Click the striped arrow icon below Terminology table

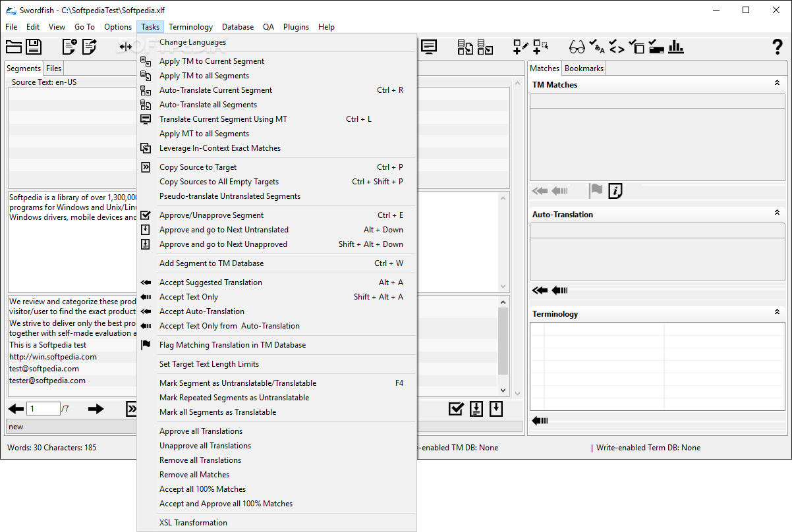[x=540, y=421]
